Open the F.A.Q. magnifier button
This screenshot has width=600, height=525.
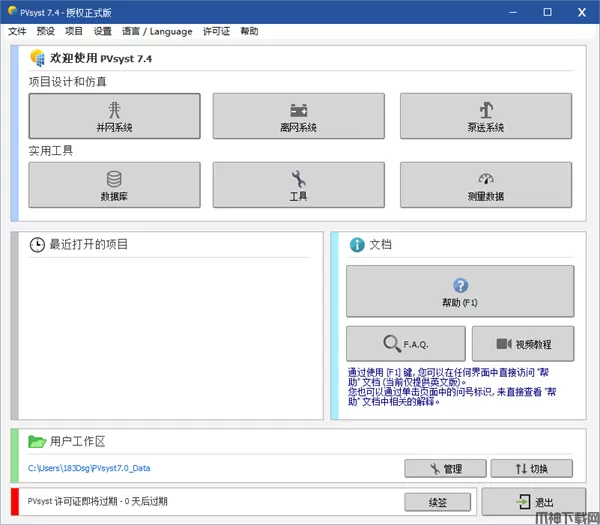[405, 344]
